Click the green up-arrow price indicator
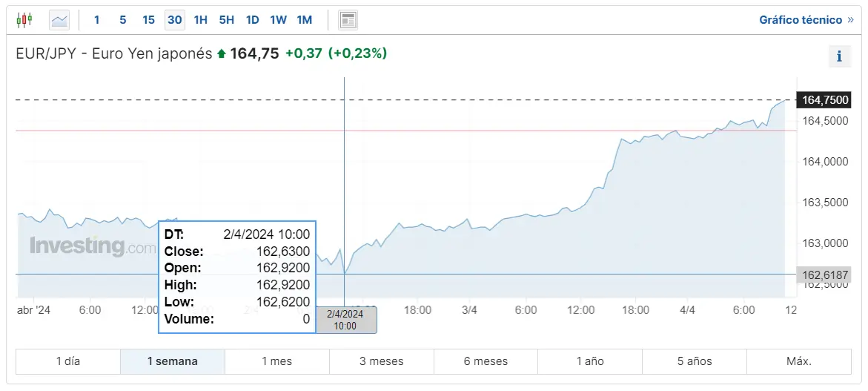Image resolution: width=868 pixels, height=391 pixels. tap(221, 53)
